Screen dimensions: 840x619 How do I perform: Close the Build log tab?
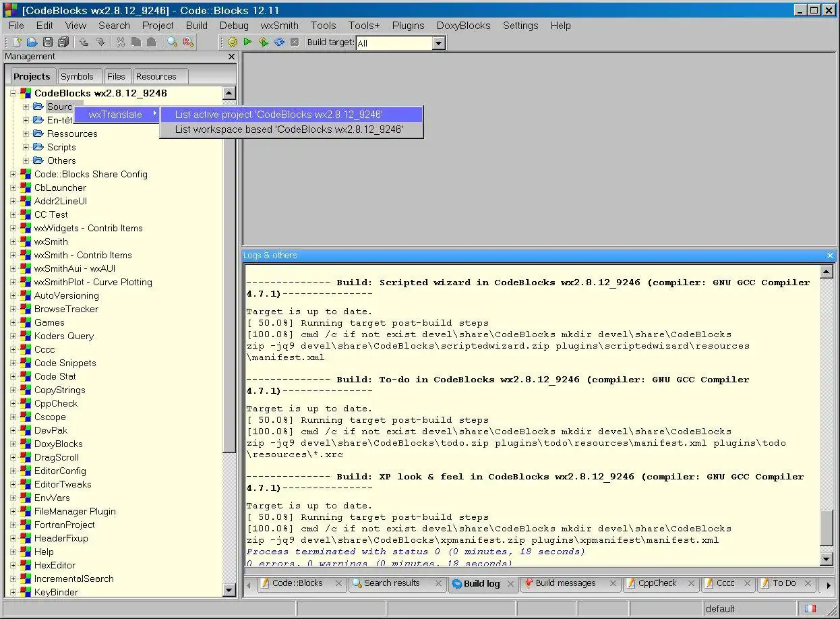click(511, 584)
